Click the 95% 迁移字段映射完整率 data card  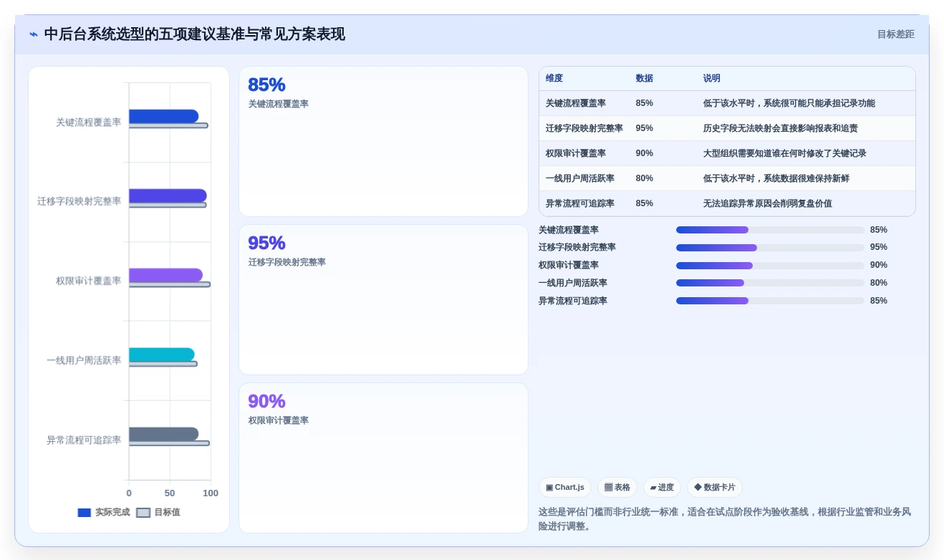tap(383, 300)
